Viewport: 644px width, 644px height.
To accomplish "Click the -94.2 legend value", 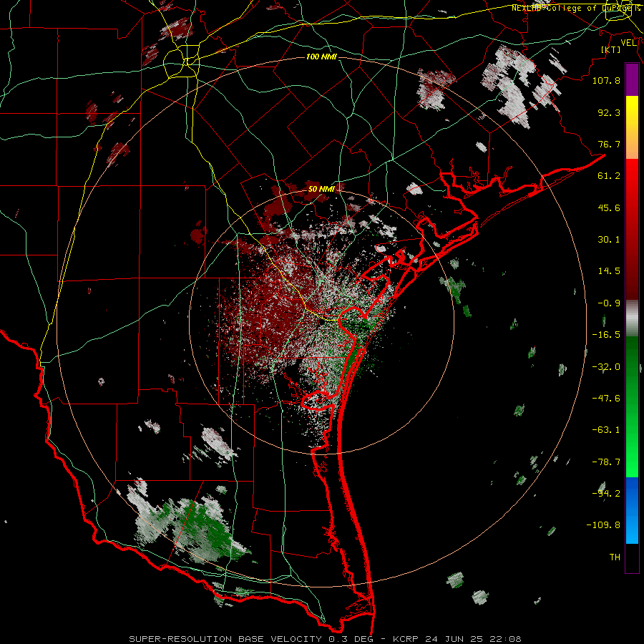I will pos(606,493).
